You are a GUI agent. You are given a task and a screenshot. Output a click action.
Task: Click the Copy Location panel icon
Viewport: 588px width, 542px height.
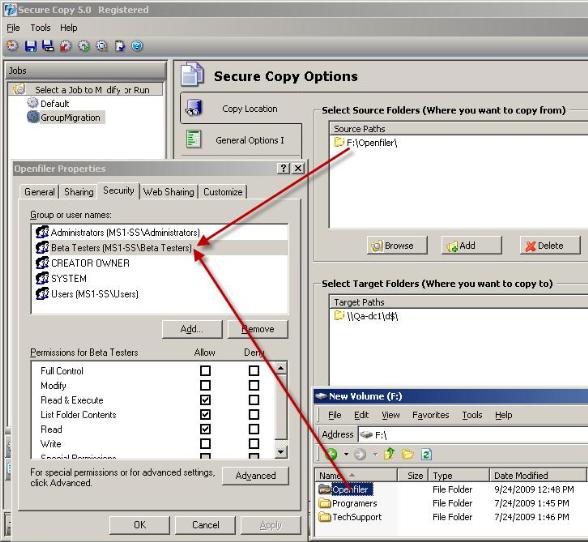click(x=194, y=108)
